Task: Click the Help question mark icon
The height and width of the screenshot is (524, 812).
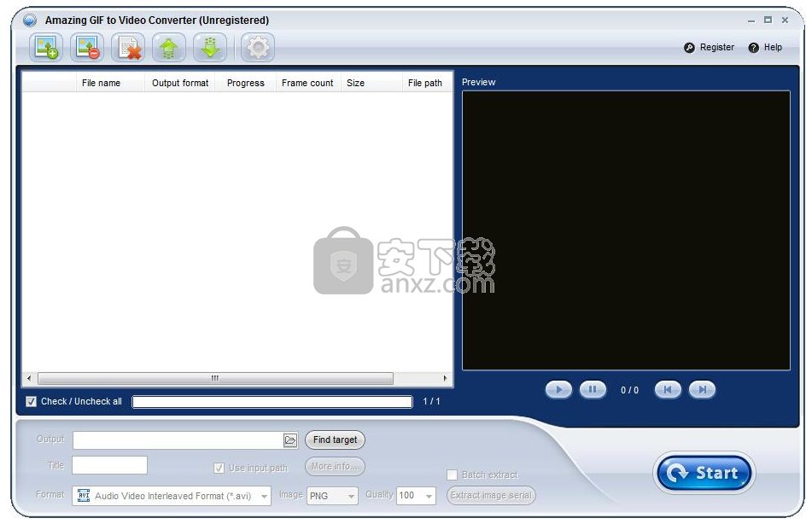Action: (753, 48)
